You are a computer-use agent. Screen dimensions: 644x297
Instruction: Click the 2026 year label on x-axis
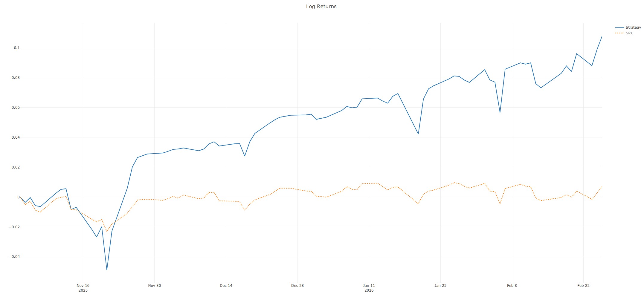tap(369, 290)
